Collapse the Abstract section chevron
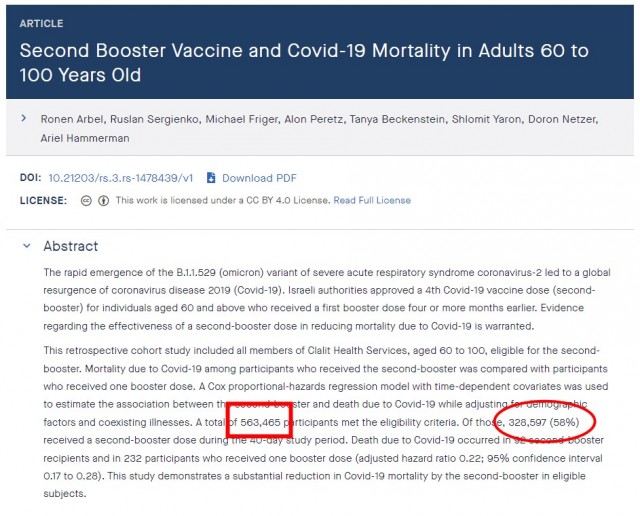 click(x=27, y=246)
